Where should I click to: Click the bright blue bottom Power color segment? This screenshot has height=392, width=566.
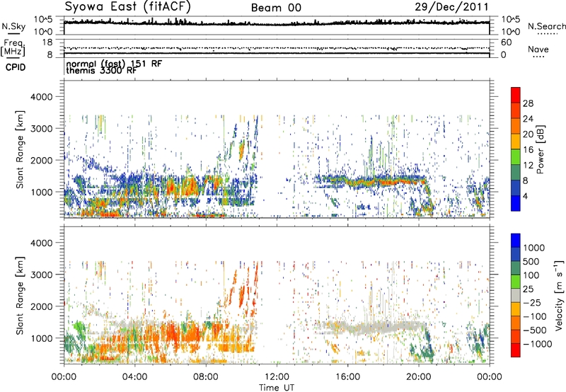click(516, 203)
